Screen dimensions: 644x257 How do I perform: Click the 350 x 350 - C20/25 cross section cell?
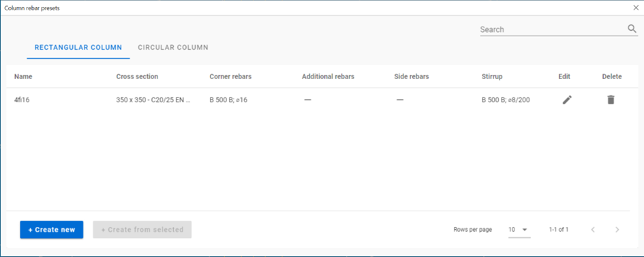pyautogui.click(x=153, y=100)
